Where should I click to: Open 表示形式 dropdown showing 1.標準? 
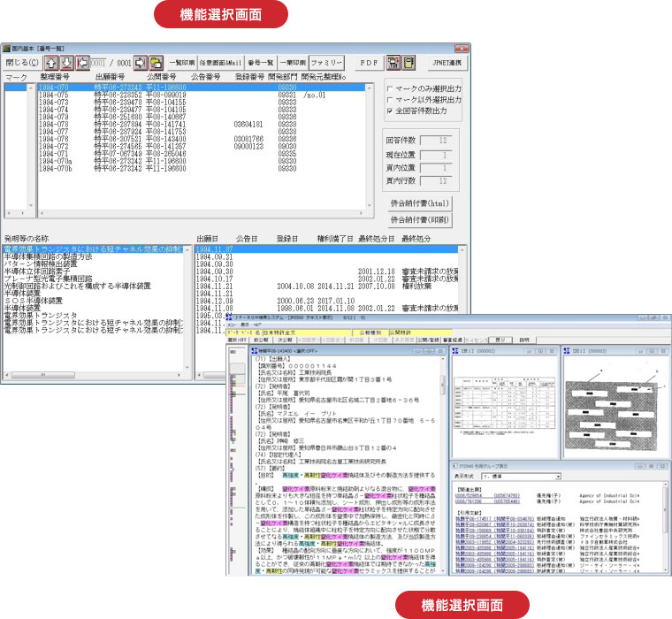click(521, 477)
